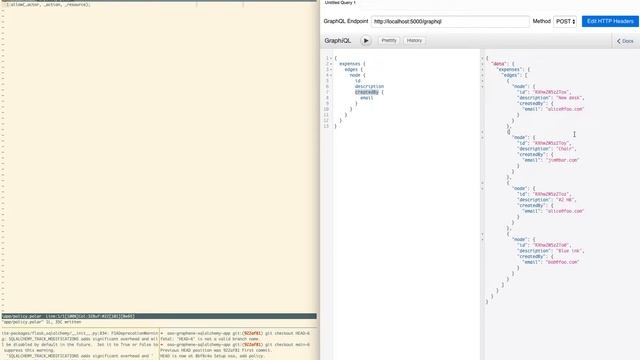This screenshot has height=360, width=640.
Task: Open the History panel
Action: (414, 40)
